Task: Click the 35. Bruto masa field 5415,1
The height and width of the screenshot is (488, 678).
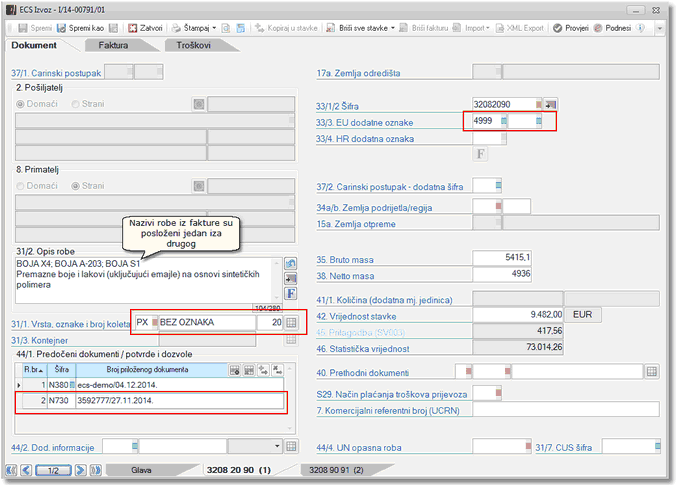Action: point(502,258)
